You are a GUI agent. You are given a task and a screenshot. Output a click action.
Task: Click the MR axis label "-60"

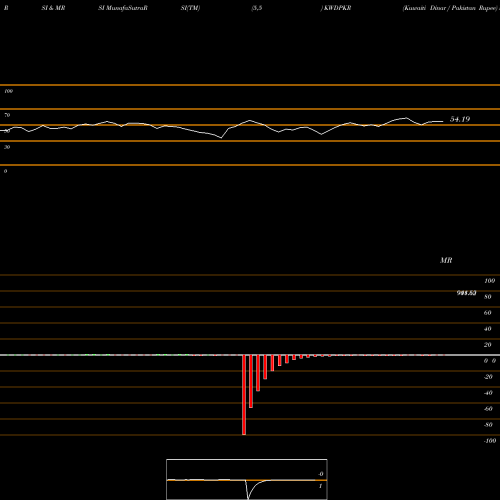click(488, 409)
